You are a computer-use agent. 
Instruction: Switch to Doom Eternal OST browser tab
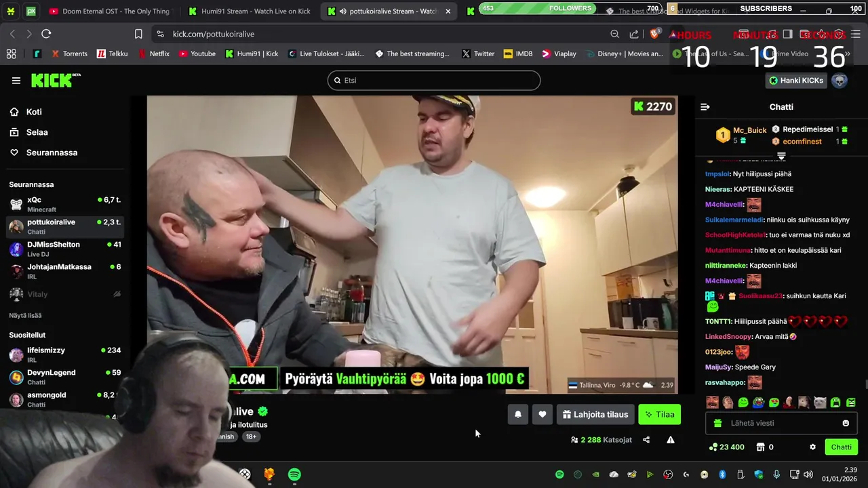[109, 11]
